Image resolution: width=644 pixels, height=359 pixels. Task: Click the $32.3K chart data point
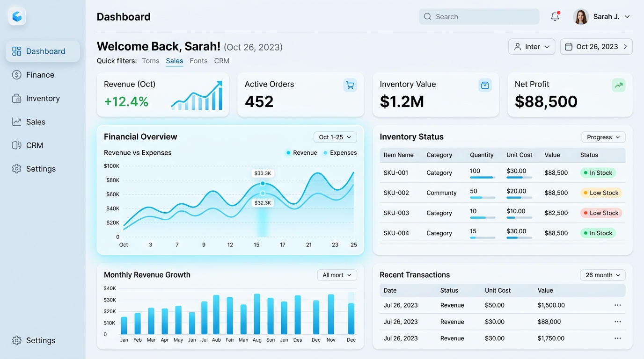pos(263,193)
